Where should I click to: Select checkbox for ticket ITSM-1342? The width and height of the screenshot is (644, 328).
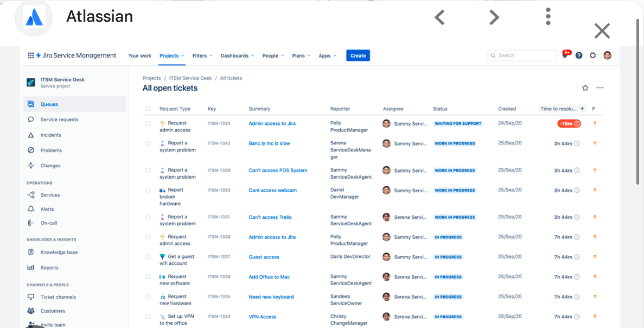pyautogui.click(x=148, y=143)
